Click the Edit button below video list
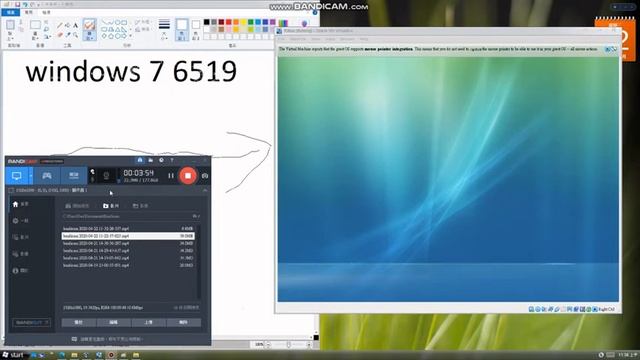 pos(113,322)
